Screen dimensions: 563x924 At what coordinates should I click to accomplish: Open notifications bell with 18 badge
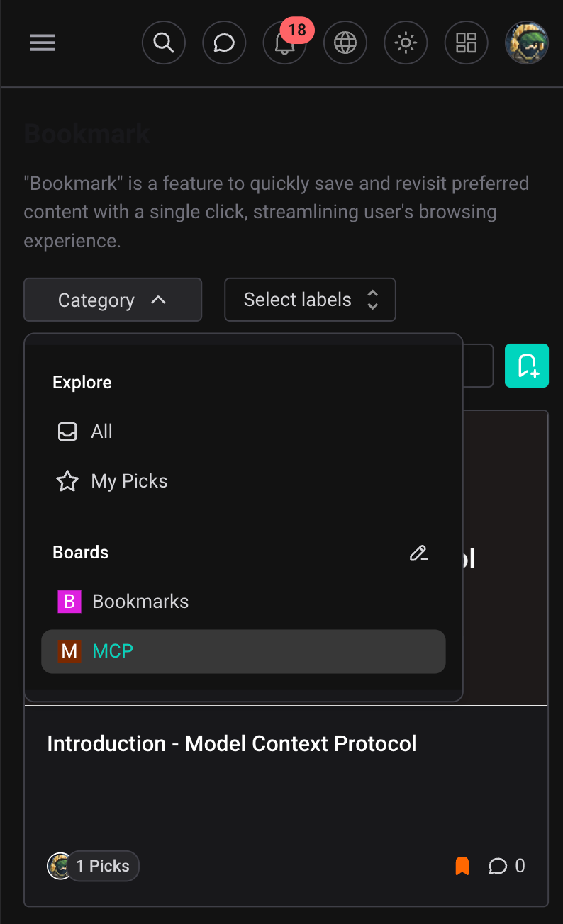coord(285,43)
